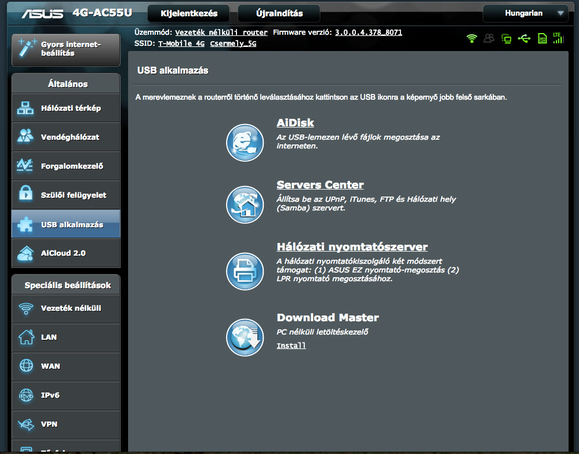The width and height of the screenshot is (579, 454).
Task: Click the Hálózati térkép network icon
Action: (x=25, y=108)
